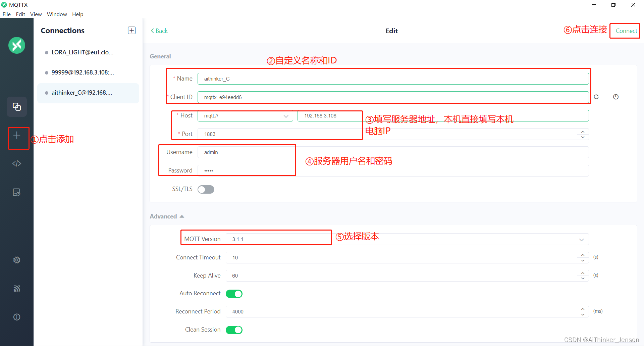Open the Script editor icon
The height and width of the screenshot is (346, 644).
tap(17, 163)
